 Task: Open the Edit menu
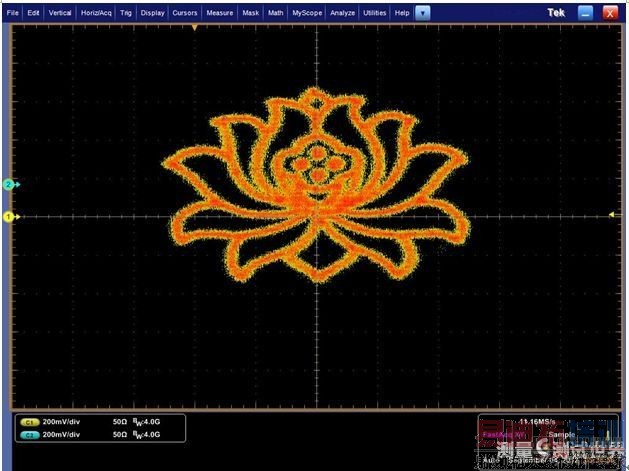click(x=33, y=13)
